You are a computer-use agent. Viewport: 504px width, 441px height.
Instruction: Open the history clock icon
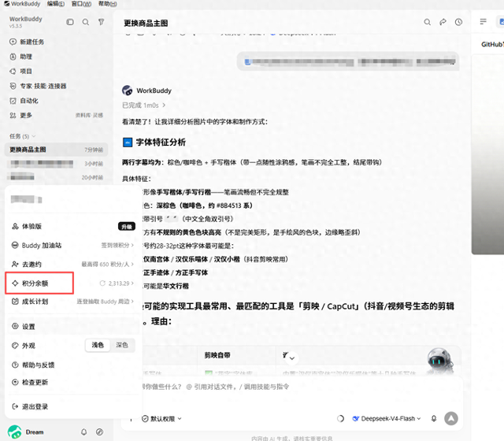(458, 22)
